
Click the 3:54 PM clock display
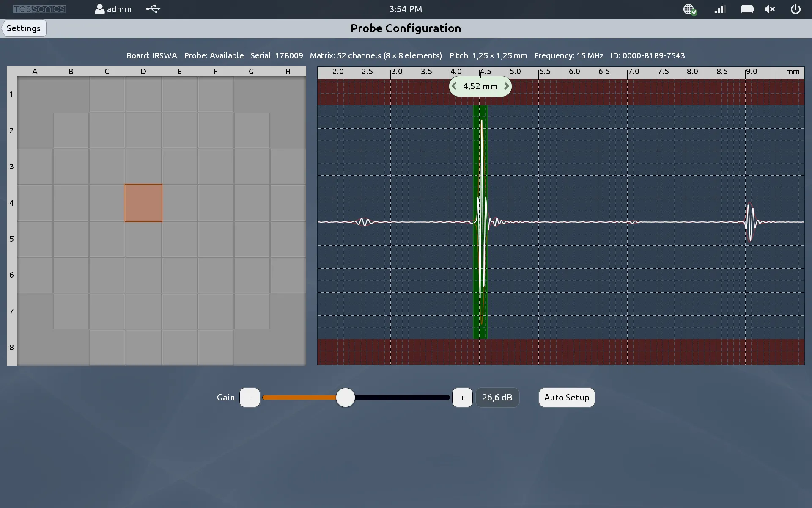pos(405,9)
